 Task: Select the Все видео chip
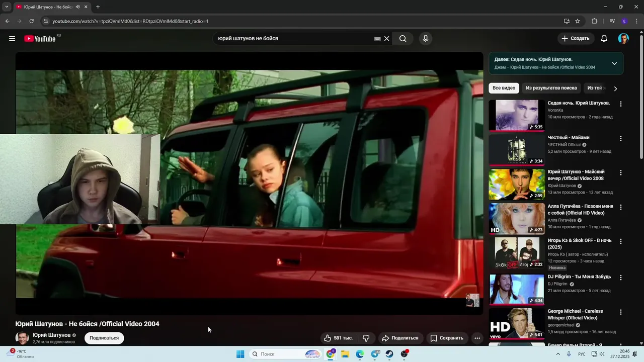pyautogui.click(x=504, y=88)
